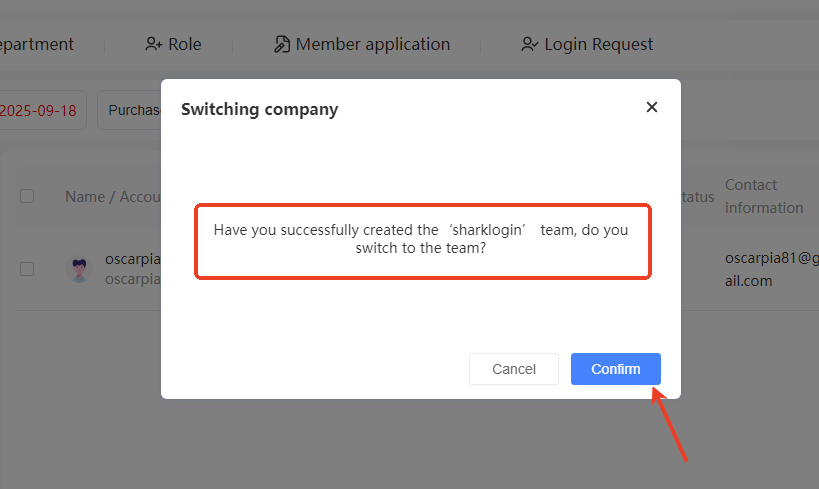Click the Login Request person-check icon

tap(530, 44)
